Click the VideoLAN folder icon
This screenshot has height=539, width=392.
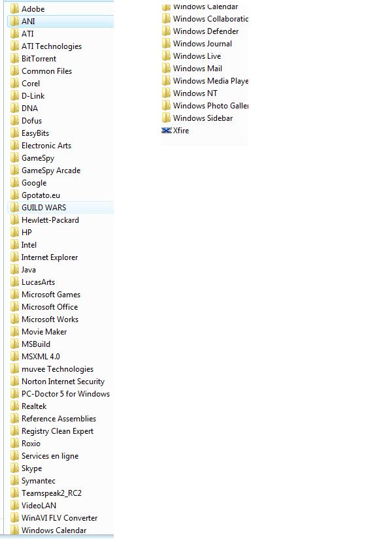(x=14, y=505)
